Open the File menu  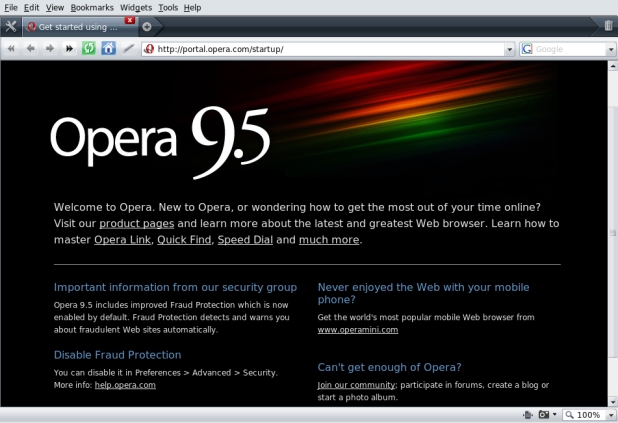point(11,7)
